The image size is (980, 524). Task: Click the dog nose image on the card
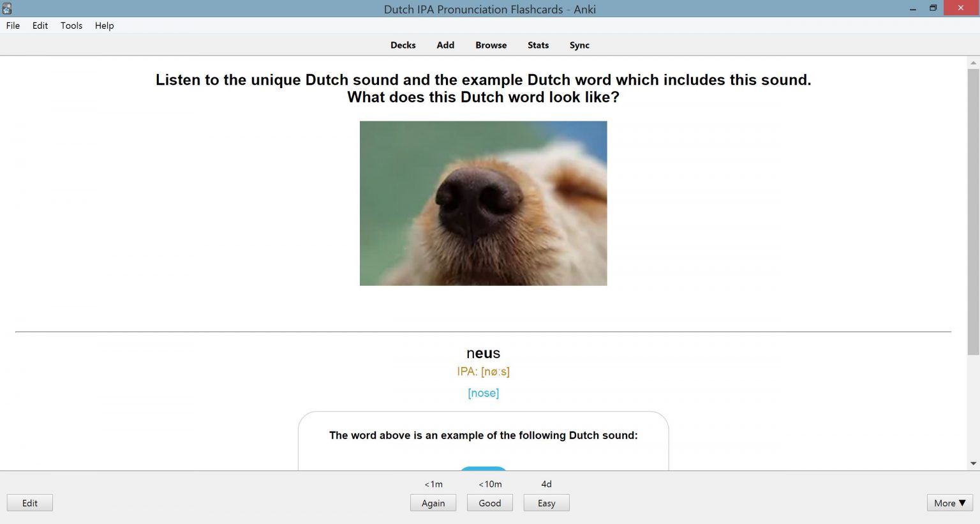483,202
